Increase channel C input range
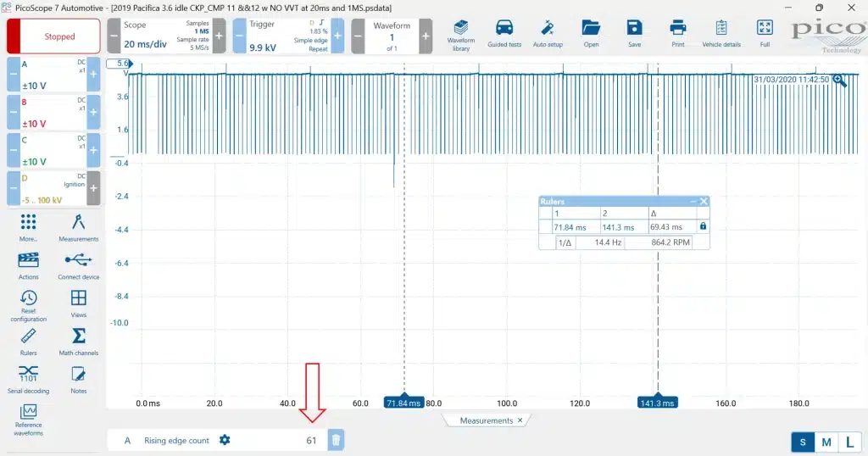The height and width of the screenshot is (456, 868). pyautogui.click(x=93, y=150)
